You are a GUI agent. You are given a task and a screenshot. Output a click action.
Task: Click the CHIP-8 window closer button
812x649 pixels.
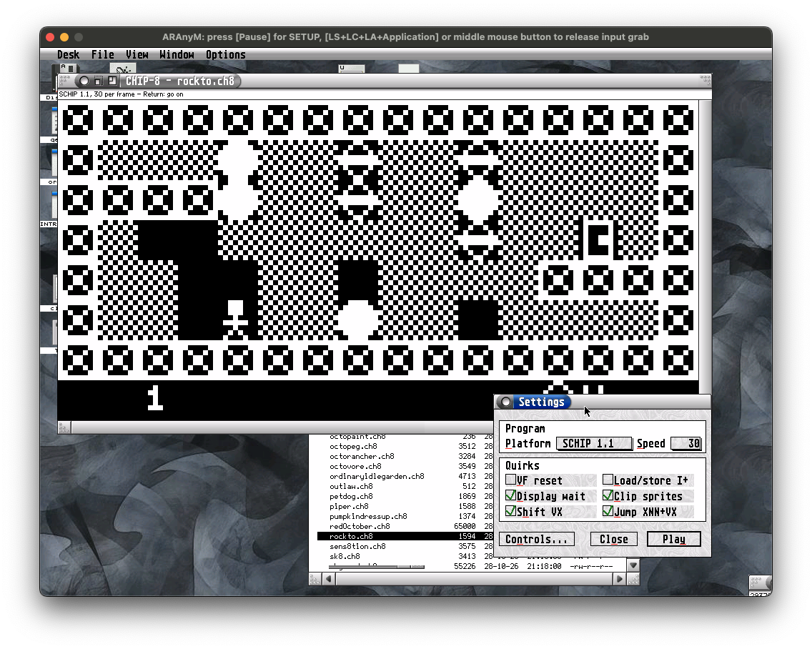[84, 81]
